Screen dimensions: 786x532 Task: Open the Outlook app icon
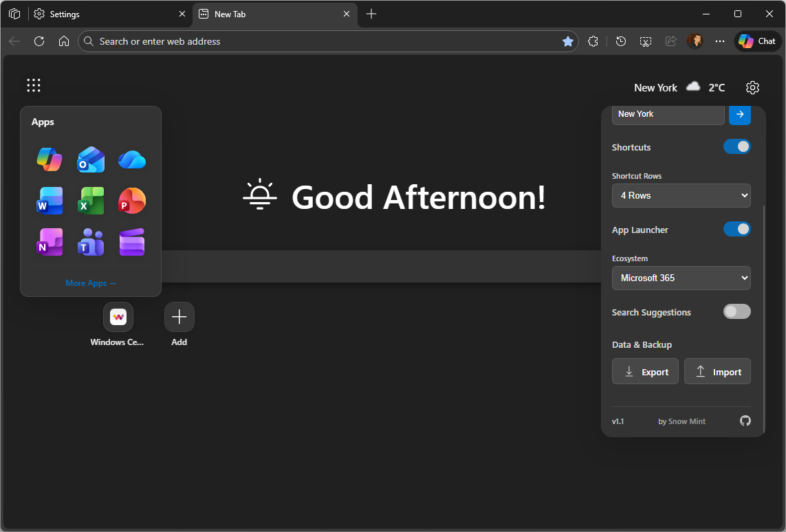tap(90, 159)
